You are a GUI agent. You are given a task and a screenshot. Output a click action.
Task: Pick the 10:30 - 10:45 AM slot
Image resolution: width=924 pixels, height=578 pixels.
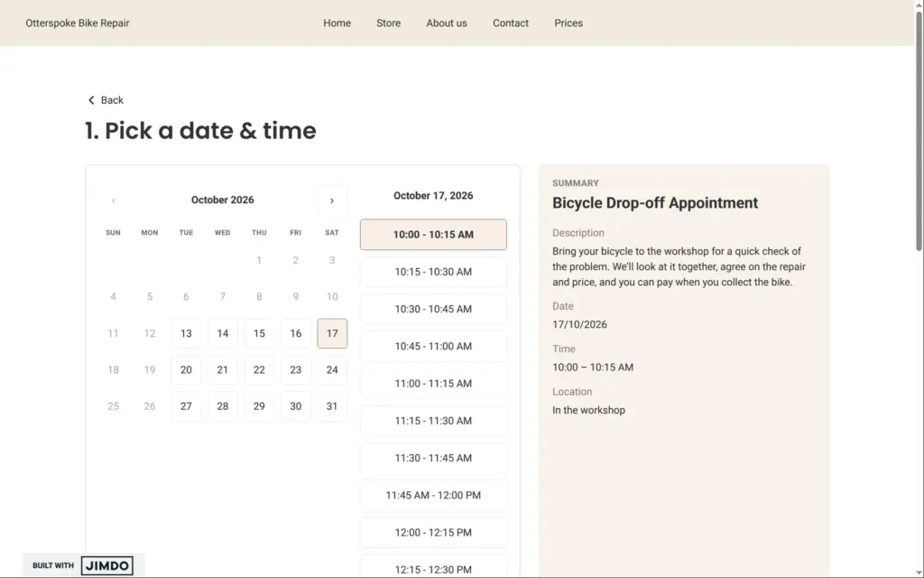pyautogui.click(x=433, y=309)
